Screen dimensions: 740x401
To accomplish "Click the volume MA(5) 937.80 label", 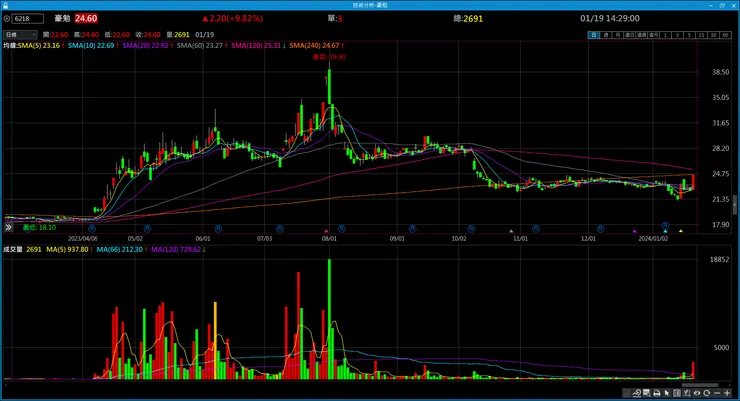I will 67,250.
